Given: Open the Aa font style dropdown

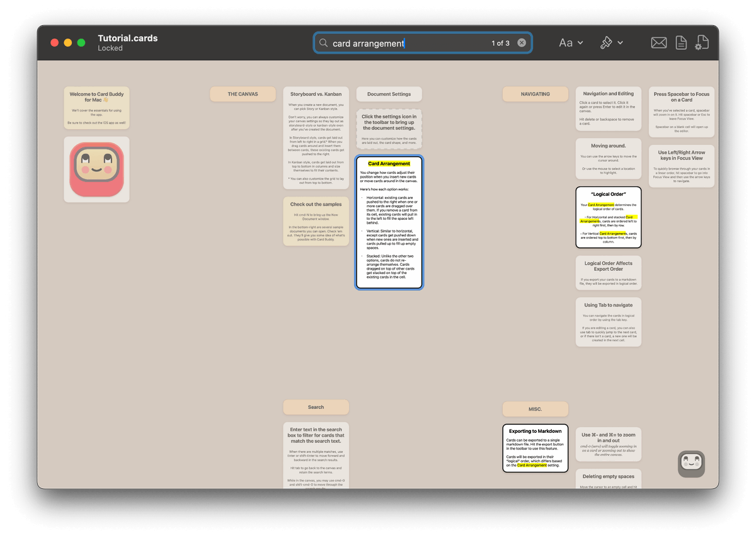Looking at the screenshot, I should [x=571, y=43].
